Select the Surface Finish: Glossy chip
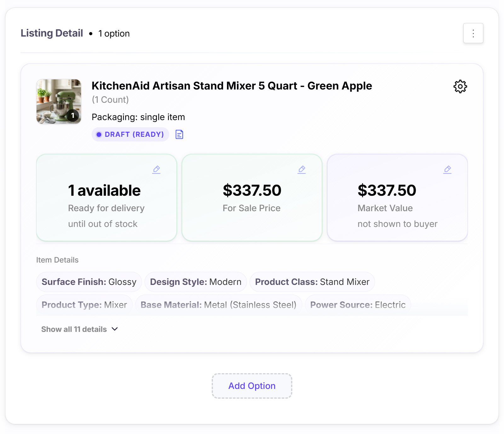Viewport: 504px width, 434px height. pyautogui.click(x=89, y=282)
